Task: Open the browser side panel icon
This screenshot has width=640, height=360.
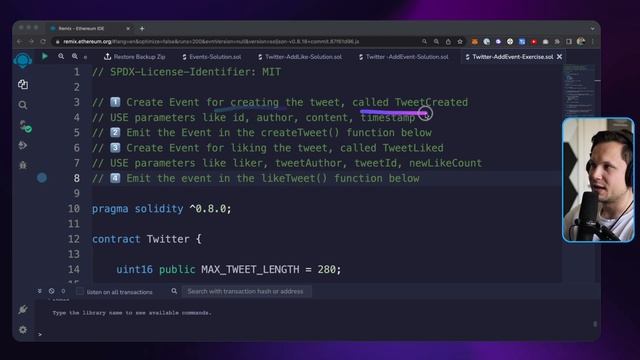Action: click(569, 42)
